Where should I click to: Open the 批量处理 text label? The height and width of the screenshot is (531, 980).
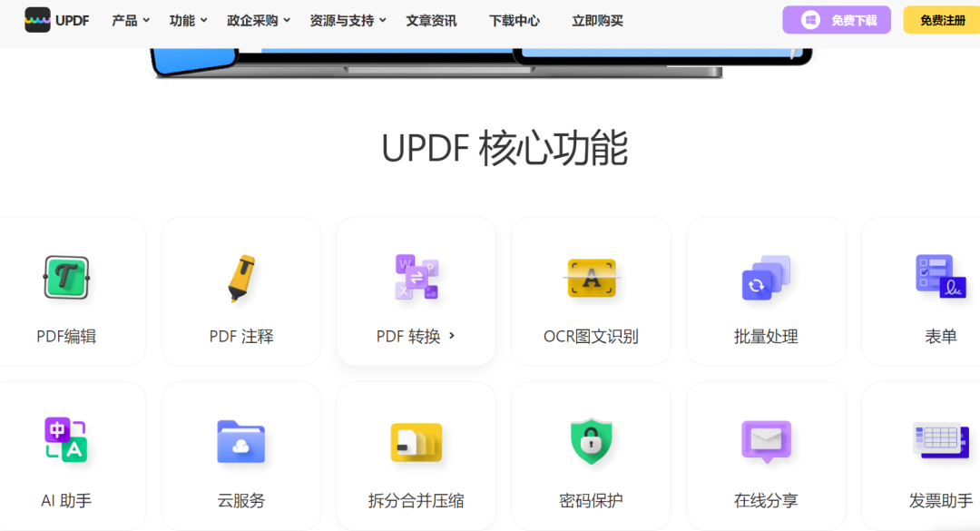point(766,337)
